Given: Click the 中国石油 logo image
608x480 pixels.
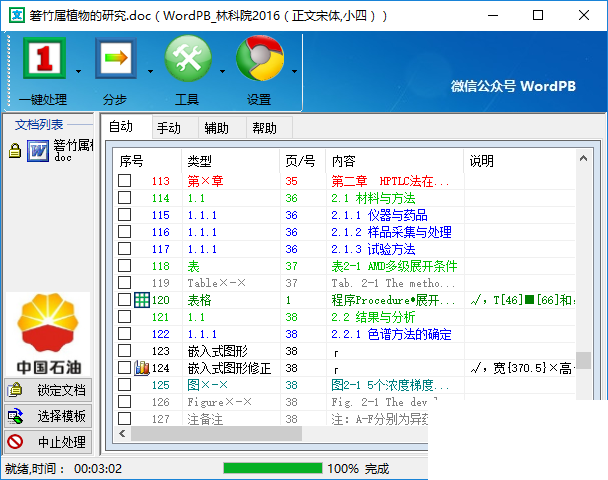Looking at the screenshot, I should pos(48,333).
